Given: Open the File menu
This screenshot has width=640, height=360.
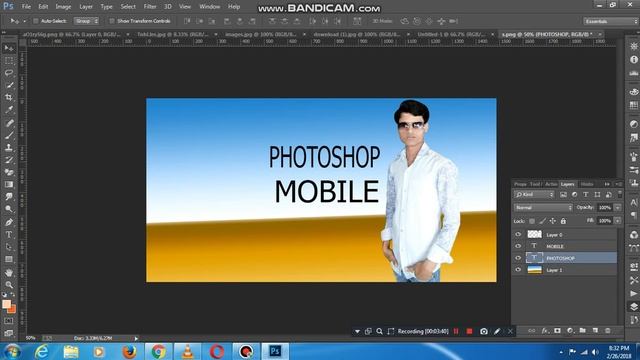Looking at the screenshot, I should coord(26,7).
